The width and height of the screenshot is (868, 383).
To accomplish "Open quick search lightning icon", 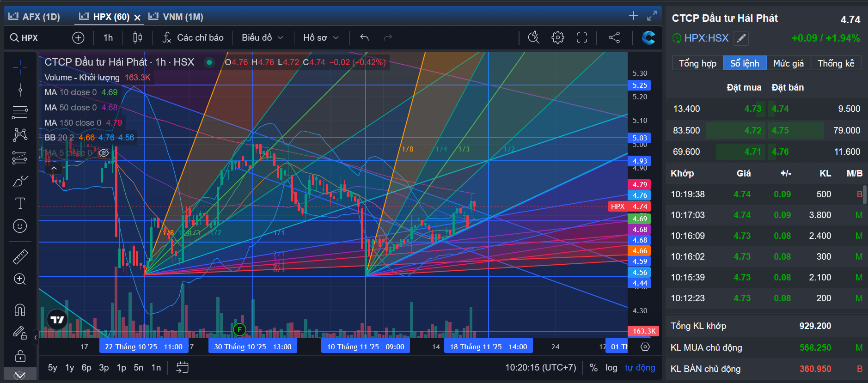I will pos(534,37).
